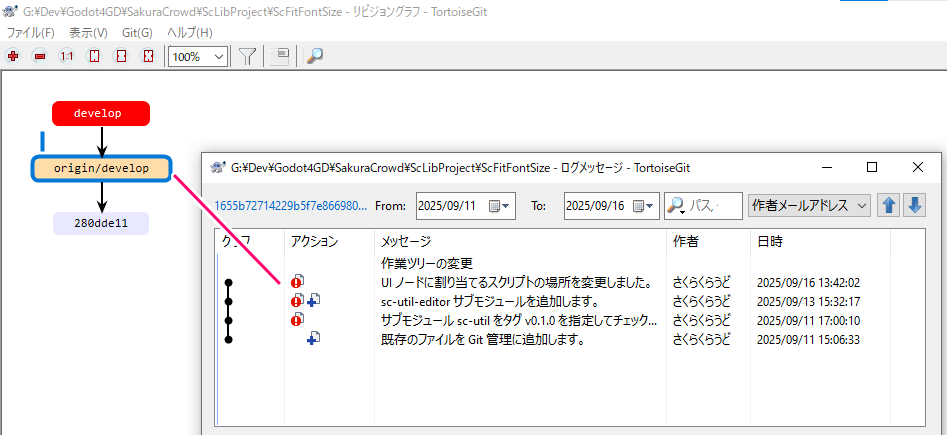Sort by the メッセージ column header

(x=520, y=242)
